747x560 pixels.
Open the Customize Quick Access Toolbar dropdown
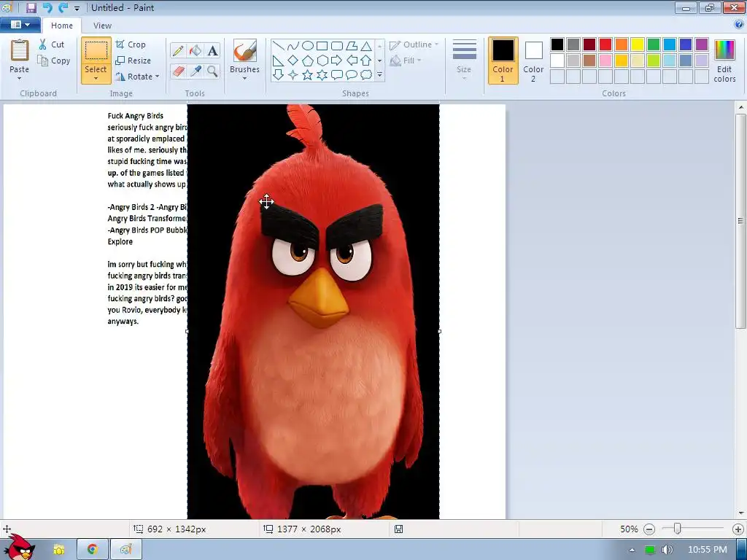click(x=77, y=9)
